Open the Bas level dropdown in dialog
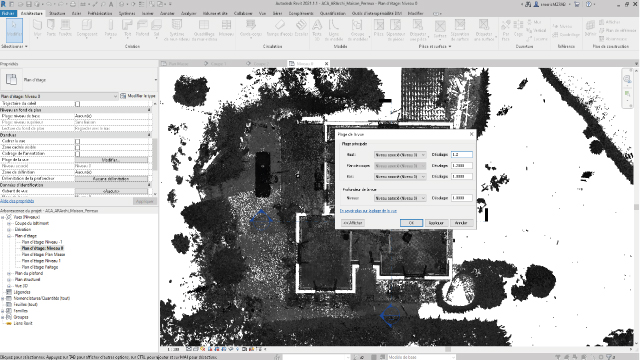This screenshot has width=640, height=360. click(x=400, y=177)
